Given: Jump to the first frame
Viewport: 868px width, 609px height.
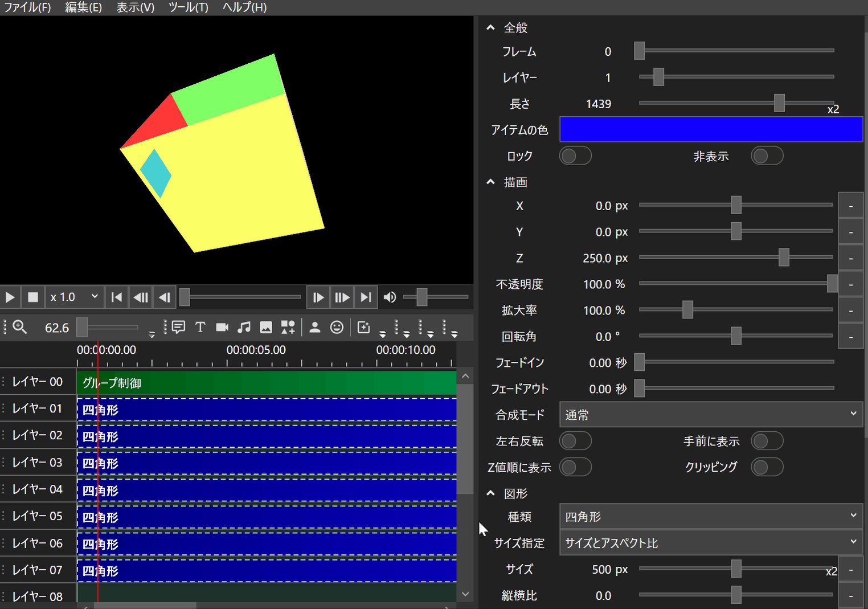Looking at the screenshot, I should [117, 297].
